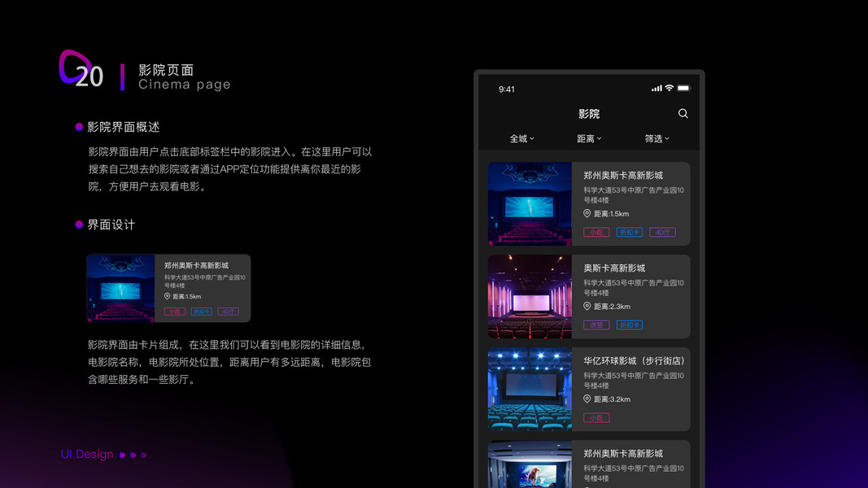Click the 界面设计 section heading
This screenshot has height=488, width=868.
(111, 224)
